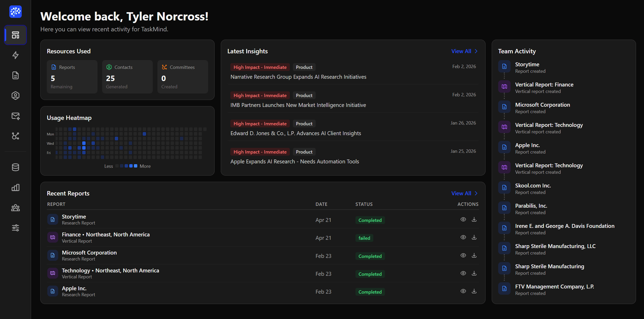This screenshot has width=644, height=319.
Task: Click High Impact tag on IMB Partners insight
Action: (x=260, y=96)
